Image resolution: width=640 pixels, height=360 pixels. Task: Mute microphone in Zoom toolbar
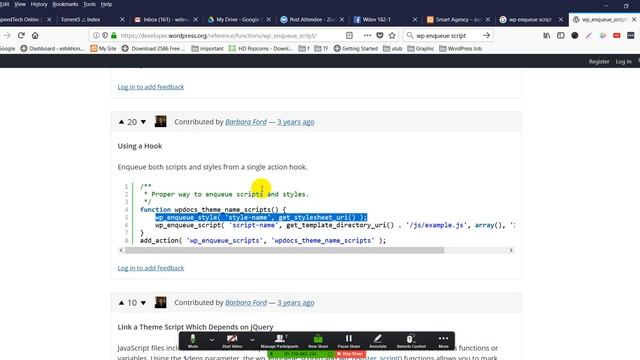193,341
